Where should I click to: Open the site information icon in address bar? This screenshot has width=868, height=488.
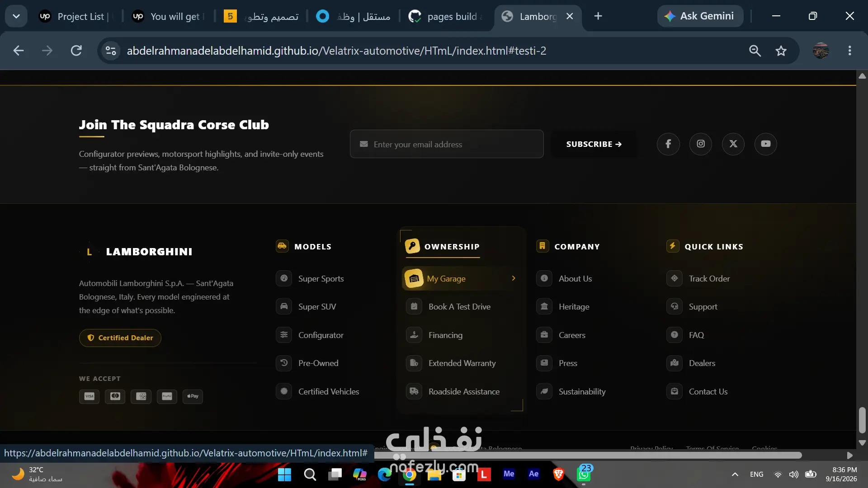pos(111,51)
